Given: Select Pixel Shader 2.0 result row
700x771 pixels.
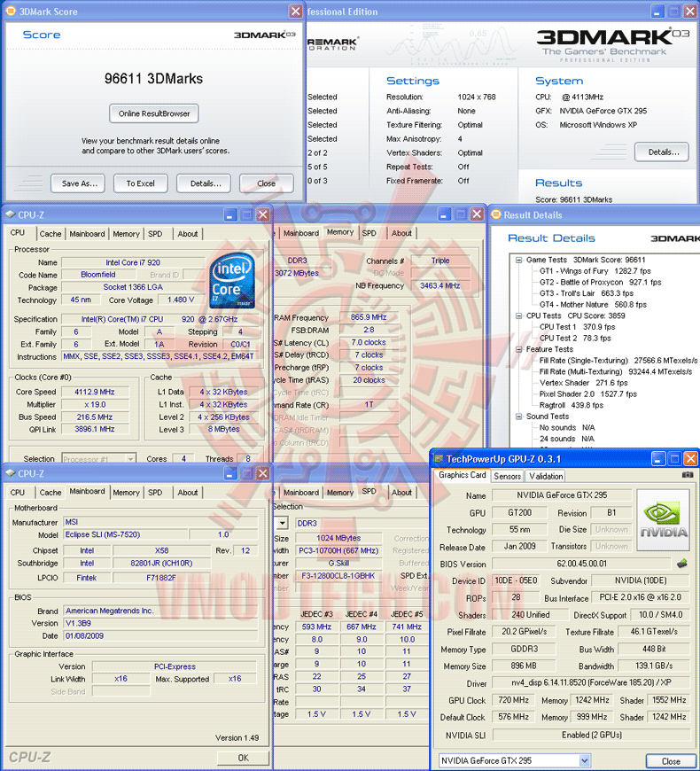Looking at the screenshot, I should [588, 393].
